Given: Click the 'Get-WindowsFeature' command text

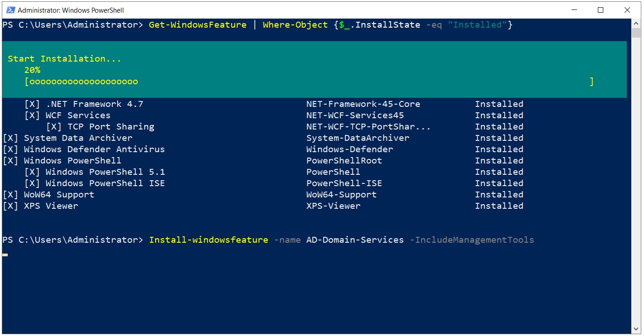Looking at the screenshot, I should point(198,24).
